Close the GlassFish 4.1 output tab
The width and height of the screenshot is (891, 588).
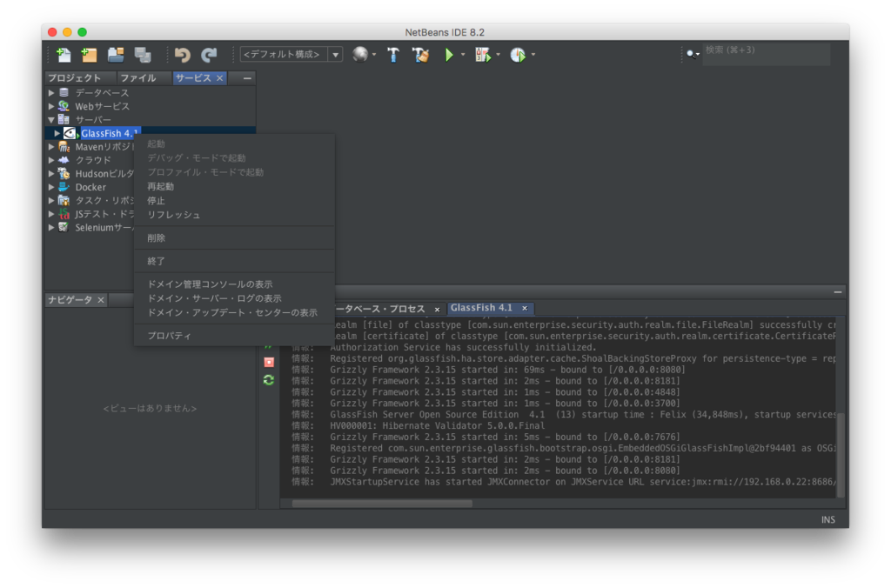click(x=525, y=308)
